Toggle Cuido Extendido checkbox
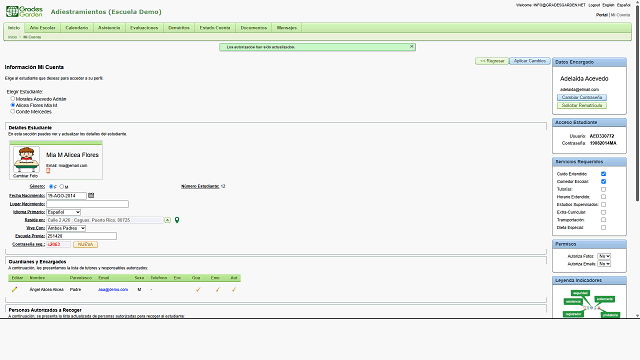The width and height of the screenshot is (640, 360). (603, 174)
